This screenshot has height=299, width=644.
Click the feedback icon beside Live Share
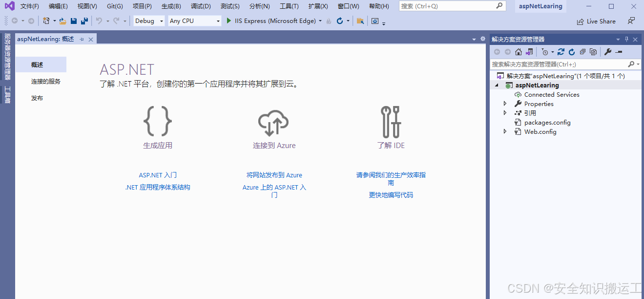[631, 21]
